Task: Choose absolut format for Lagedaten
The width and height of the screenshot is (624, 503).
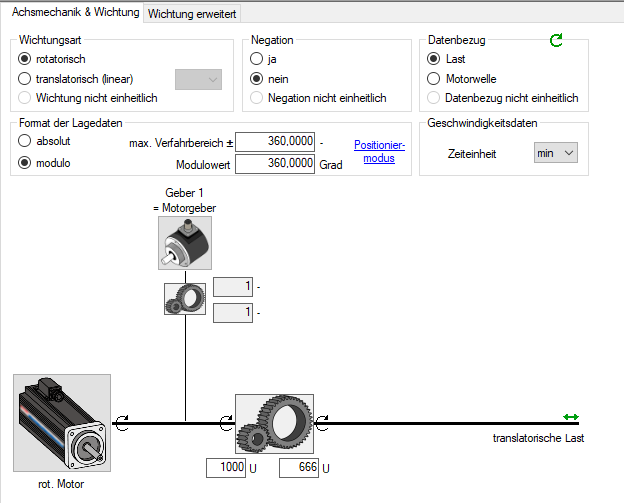Action: point(25,141)
